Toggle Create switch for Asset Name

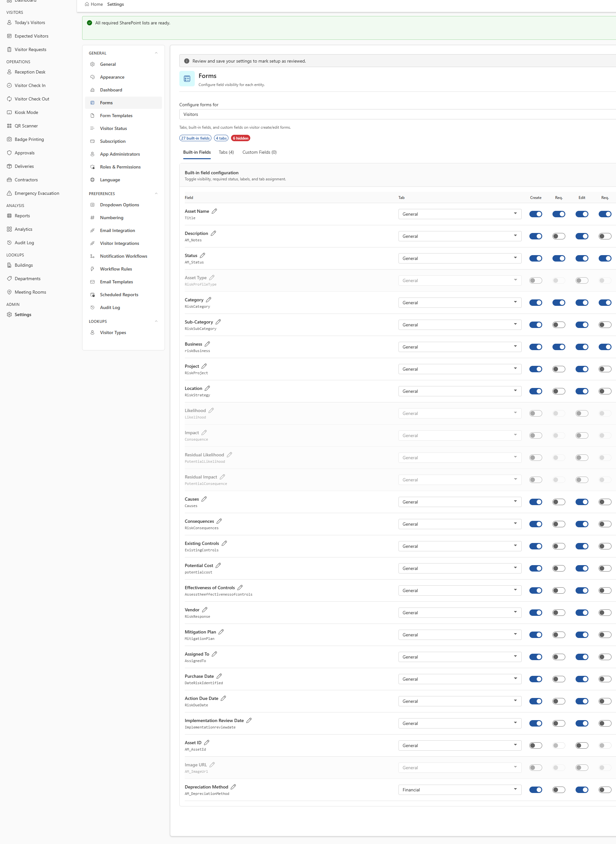[x=535, y=214]
